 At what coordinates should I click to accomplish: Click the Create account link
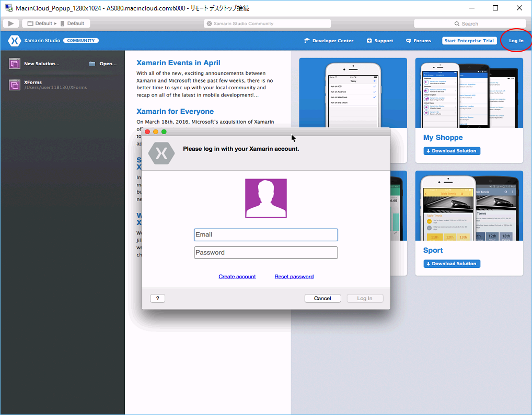click(x=237, y=277)
